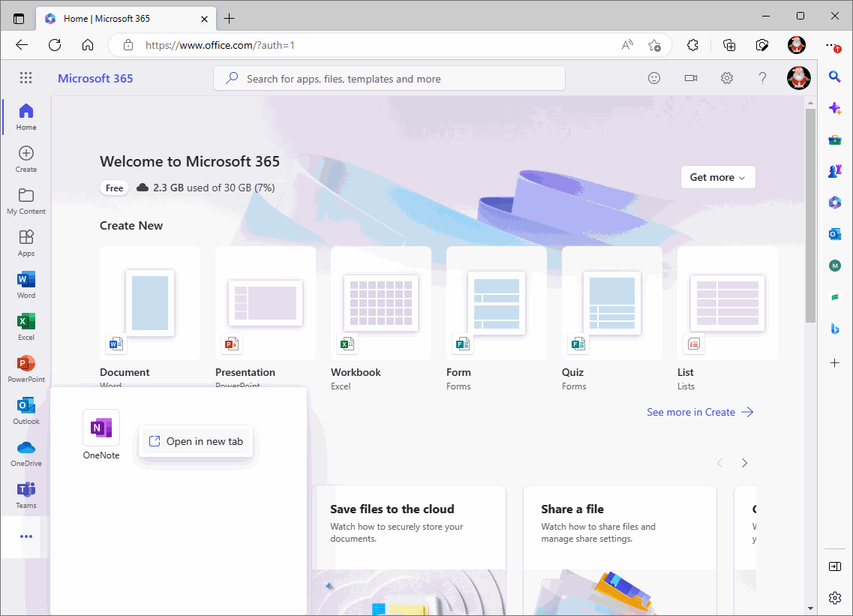Open sidebar settings gear at bottom
This screenshot has height=616, width=853.
point(834,597)
